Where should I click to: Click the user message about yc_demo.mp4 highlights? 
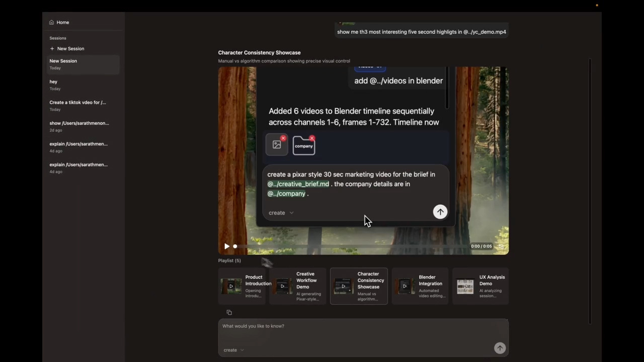[x=422, y=32]
